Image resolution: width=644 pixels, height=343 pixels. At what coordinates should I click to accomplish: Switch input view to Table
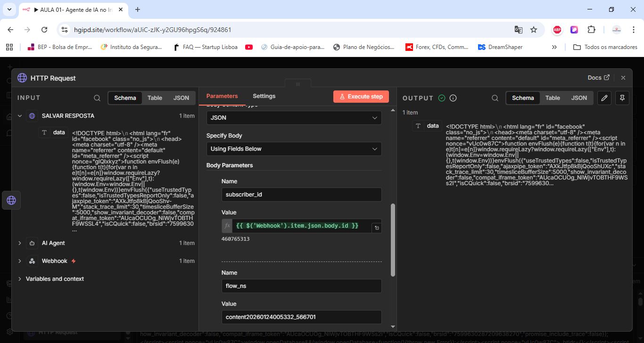click(155, 98)
